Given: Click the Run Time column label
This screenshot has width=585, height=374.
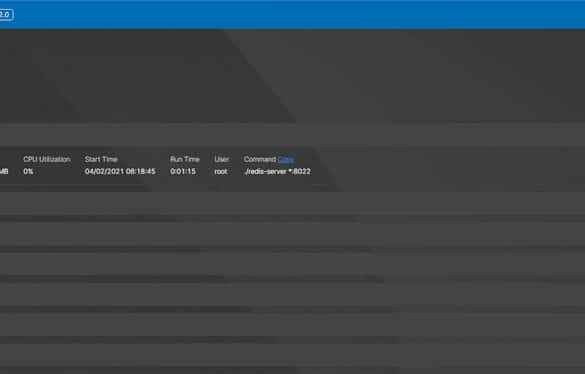Looking at the screenshot, I should (185, 159).
